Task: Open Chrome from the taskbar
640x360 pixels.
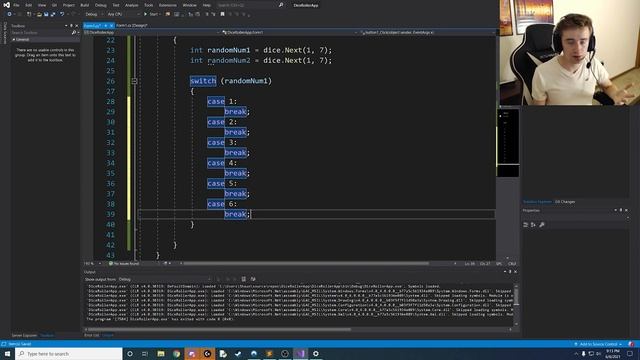Action: 176,353
